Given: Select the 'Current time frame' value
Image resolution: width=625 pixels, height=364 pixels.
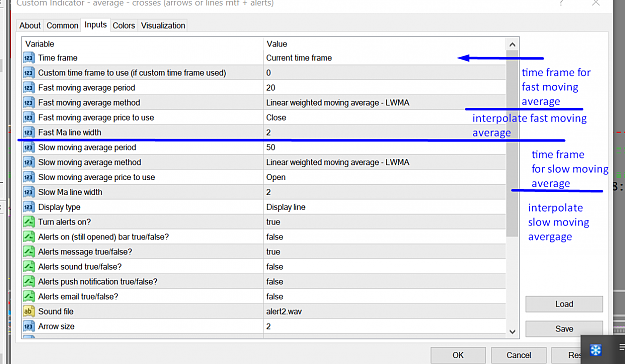Looking at the screenshot, I should (x=299, y=58).
